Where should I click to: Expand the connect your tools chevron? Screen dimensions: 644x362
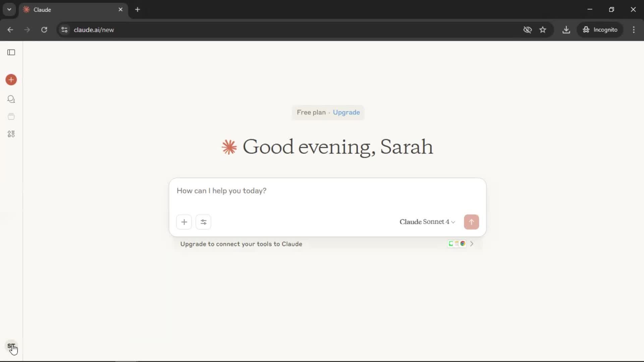pyautogui.click(x=472, y=244)
